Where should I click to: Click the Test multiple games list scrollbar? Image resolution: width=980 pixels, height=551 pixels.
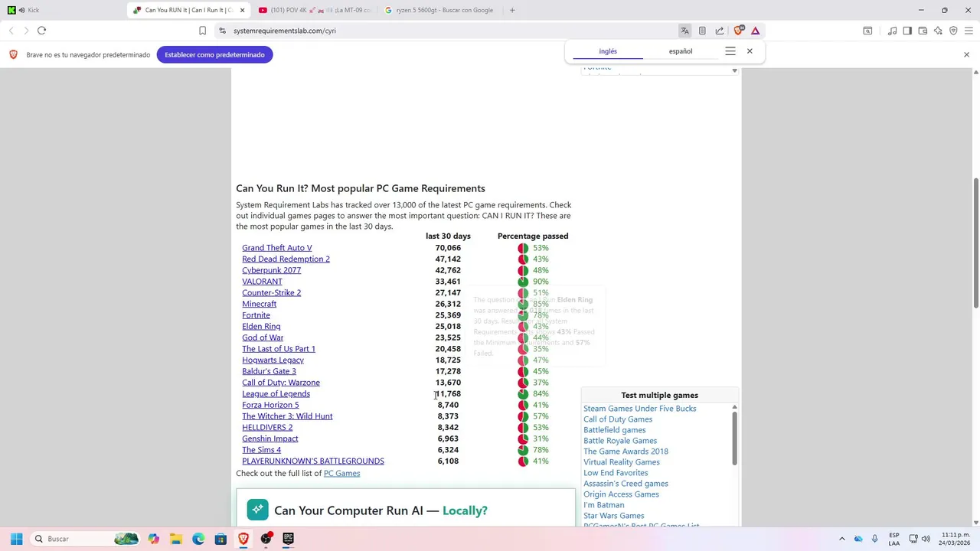click(x=734, y=438)
